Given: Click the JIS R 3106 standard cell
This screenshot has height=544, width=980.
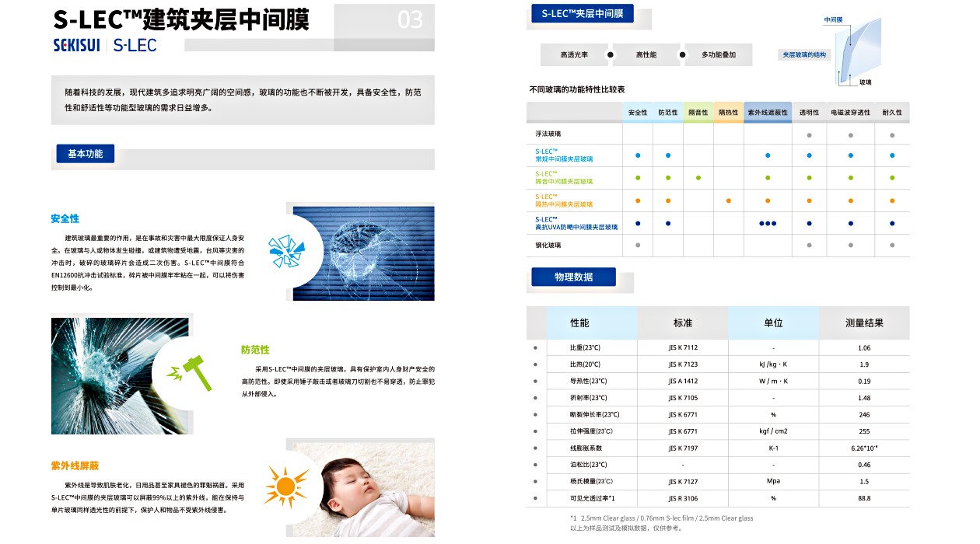Looking at the screenshot, I should point(683,498).
